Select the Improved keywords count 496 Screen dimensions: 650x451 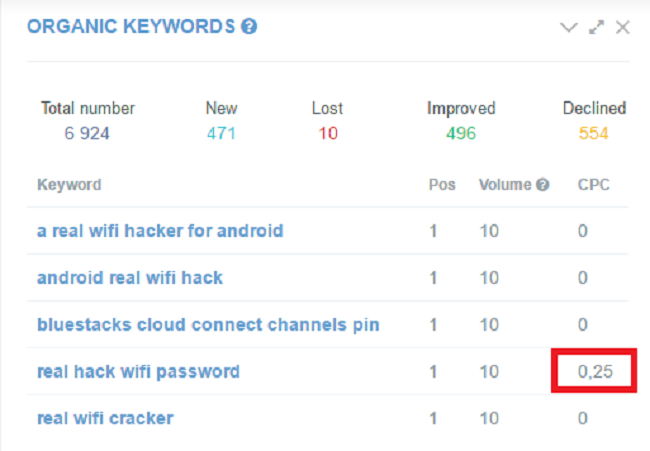tap(461, 133)
